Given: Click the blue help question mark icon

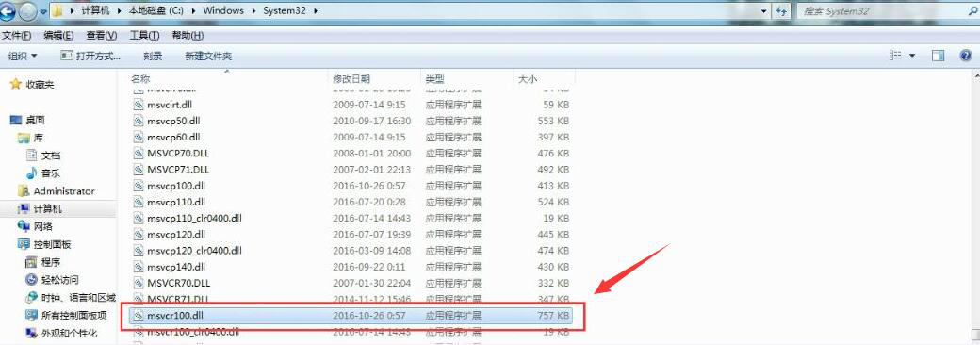Looking at the screenshot, I should tap(966, 56).
